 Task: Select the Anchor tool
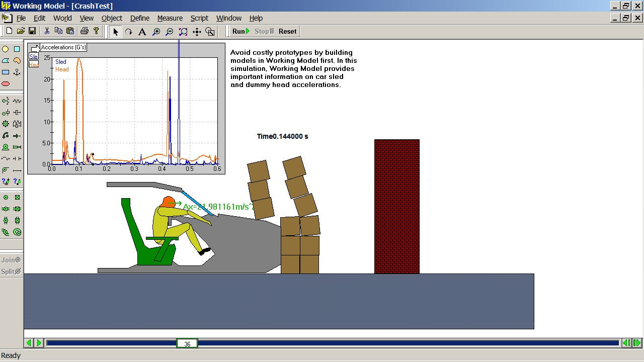click(x=17, y=72)
